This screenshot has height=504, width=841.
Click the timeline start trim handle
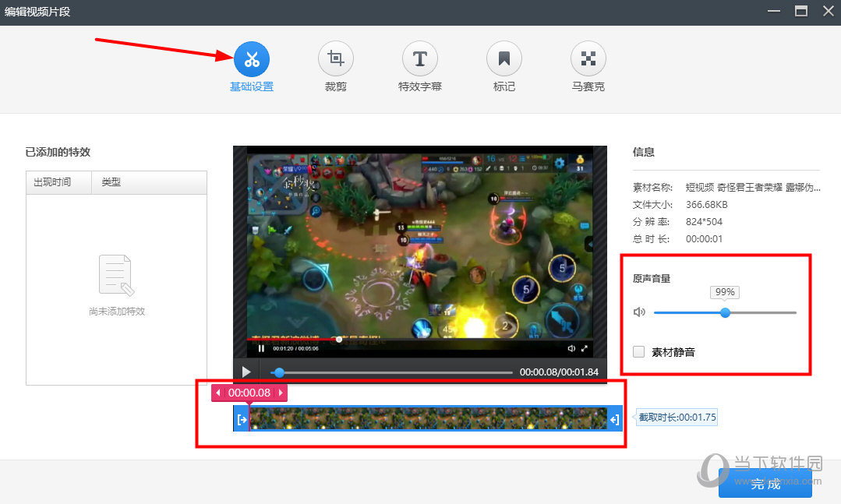click(241, 419)
